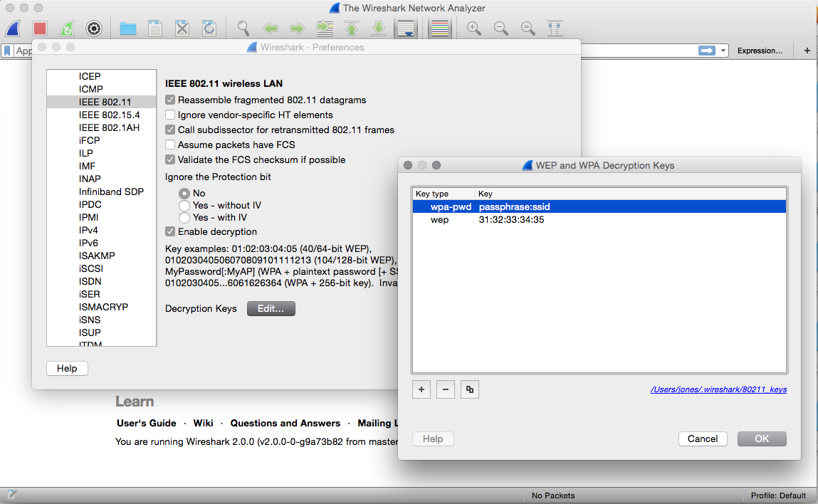The image size is (818, 504).
Task: Open the 80211_keys file path link
Action: point(718,389)
